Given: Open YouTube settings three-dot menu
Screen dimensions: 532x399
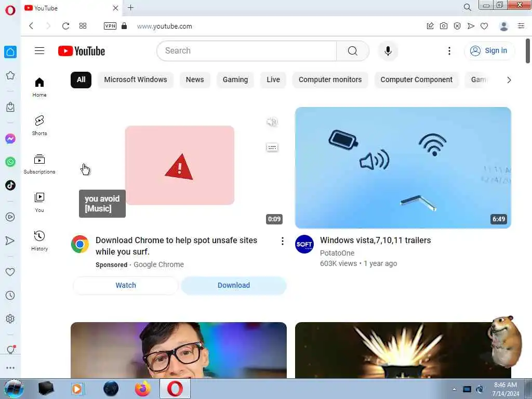Looking at the screenshot, I should click(449, 51).
